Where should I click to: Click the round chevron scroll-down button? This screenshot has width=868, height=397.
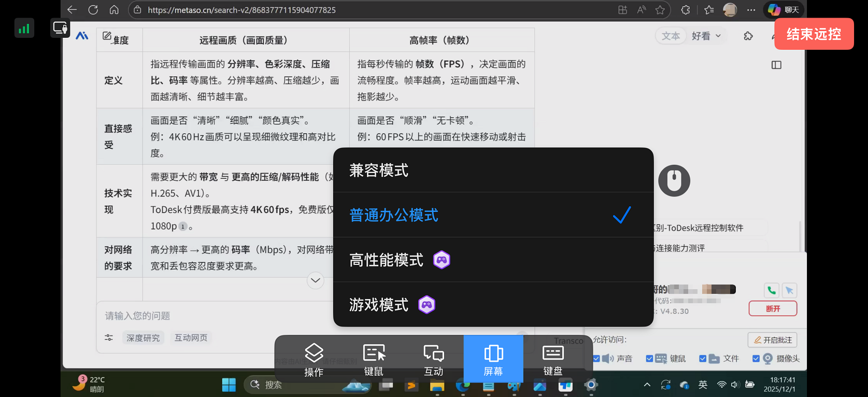click(x=316, y=280)
